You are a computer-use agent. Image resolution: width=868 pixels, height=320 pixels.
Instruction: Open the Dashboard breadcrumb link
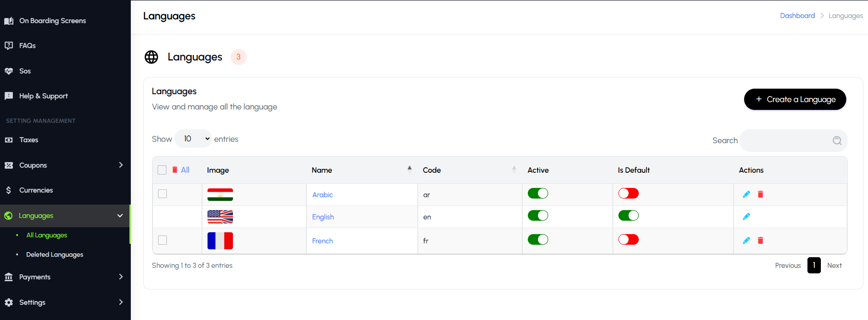[797, 16]
